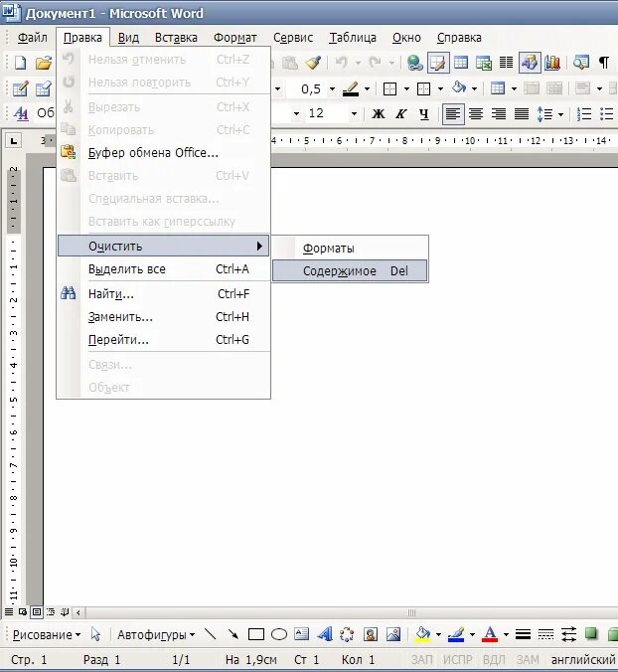Click the Line Style icon in Drawing toolbar
This screenshot has height=672, width=618.
pos(523,634)
